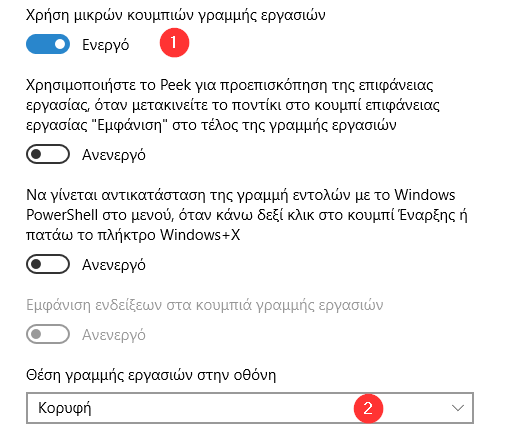The height and width of the screenshot is (436, 529).
Task: Click the Κορυφή text inside the combo box
Action: point(65,408)
